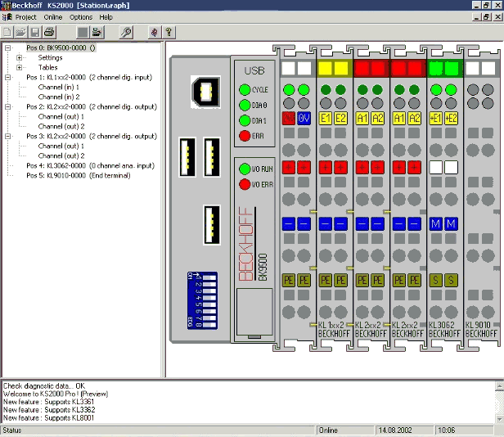Open a project with the folder icon
The image size is (504, 437).
21,33
